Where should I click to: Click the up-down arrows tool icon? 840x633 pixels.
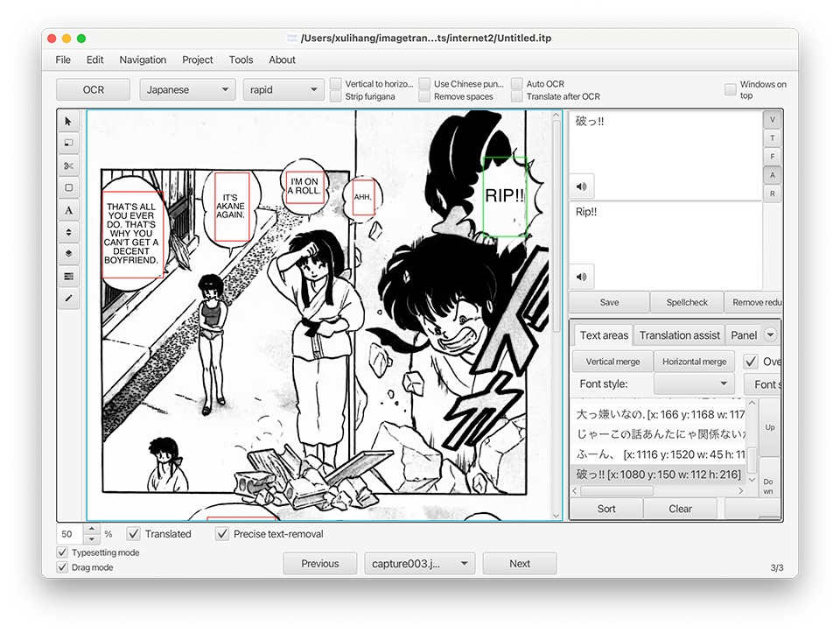68,232
